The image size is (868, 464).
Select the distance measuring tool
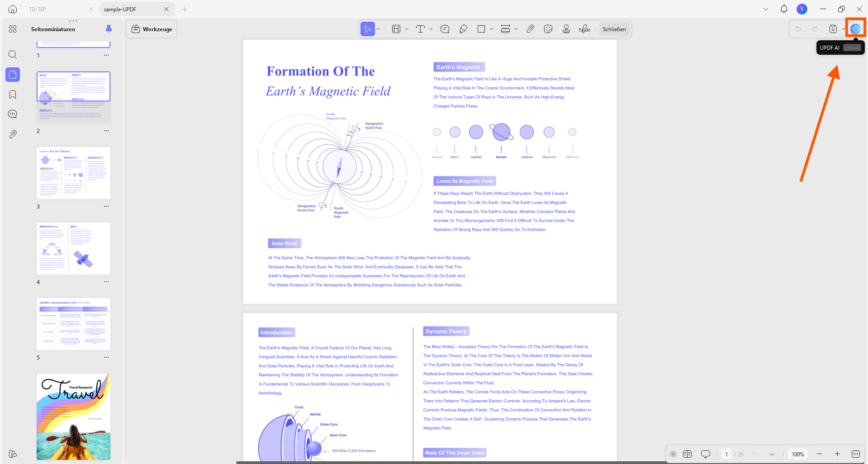click(506, 29)
